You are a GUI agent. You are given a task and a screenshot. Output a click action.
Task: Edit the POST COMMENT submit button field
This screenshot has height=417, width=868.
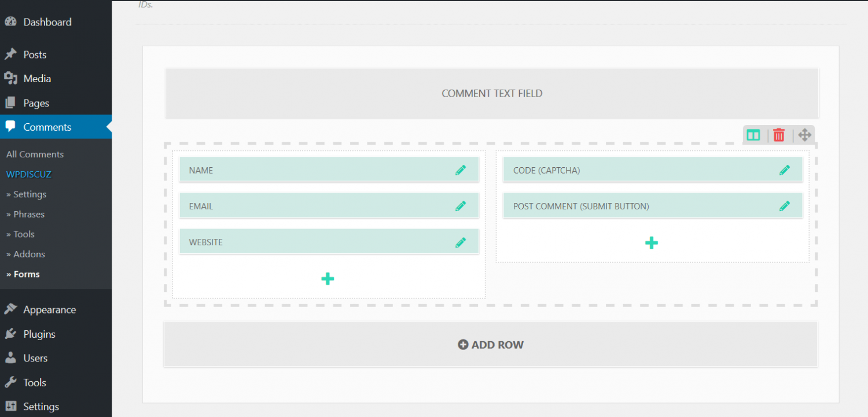click(785, 205)
